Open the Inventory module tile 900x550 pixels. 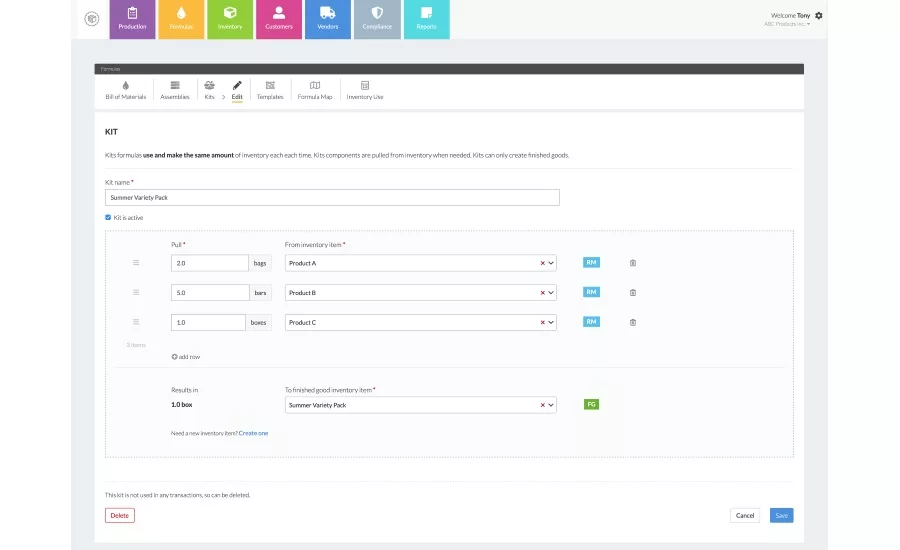click(x=230, y=19)
